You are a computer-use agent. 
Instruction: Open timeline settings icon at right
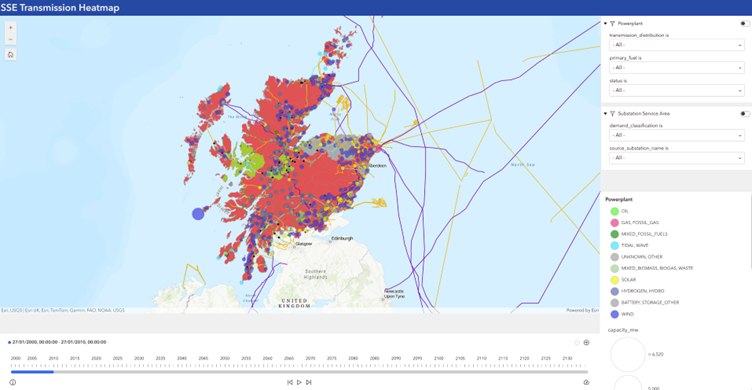tap(586, 382)
